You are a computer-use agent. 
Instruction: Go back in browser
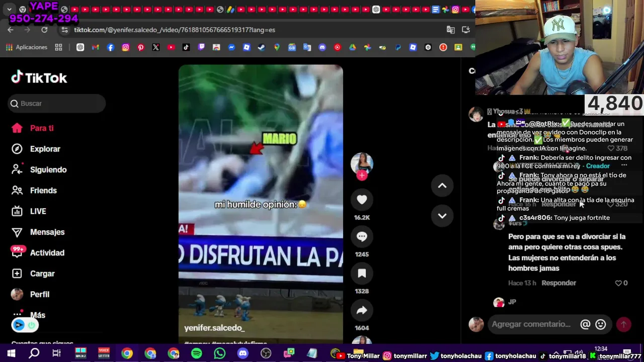(11, 30)
